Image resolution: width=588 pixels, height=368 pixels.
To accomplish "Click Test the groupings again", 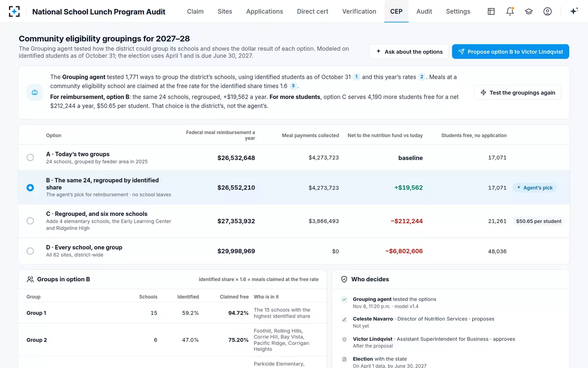I will [518, 92].
